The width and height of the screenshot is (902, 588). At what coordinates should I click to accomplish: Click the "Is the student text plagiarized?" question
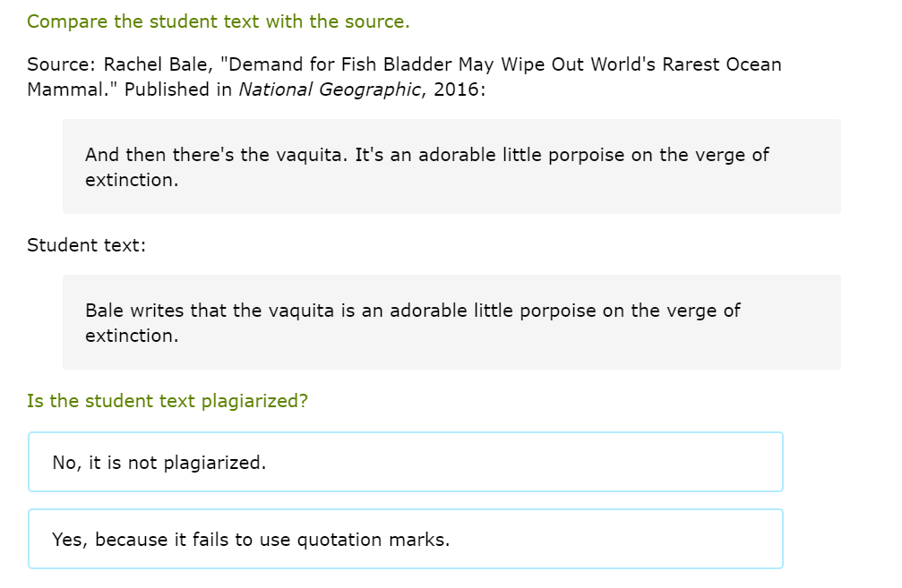168,401
